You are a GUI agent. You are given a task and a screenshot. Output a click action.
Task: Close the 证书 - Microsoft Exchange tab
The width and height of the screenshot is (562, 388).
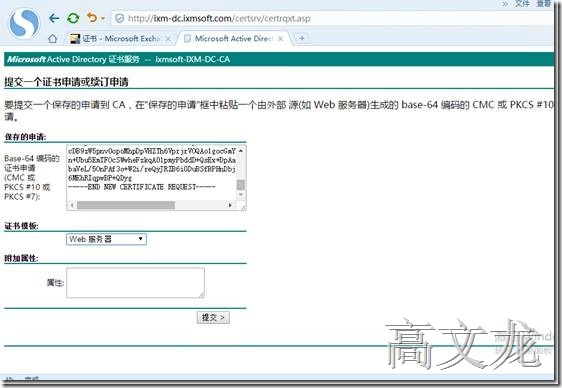point(168,39)
